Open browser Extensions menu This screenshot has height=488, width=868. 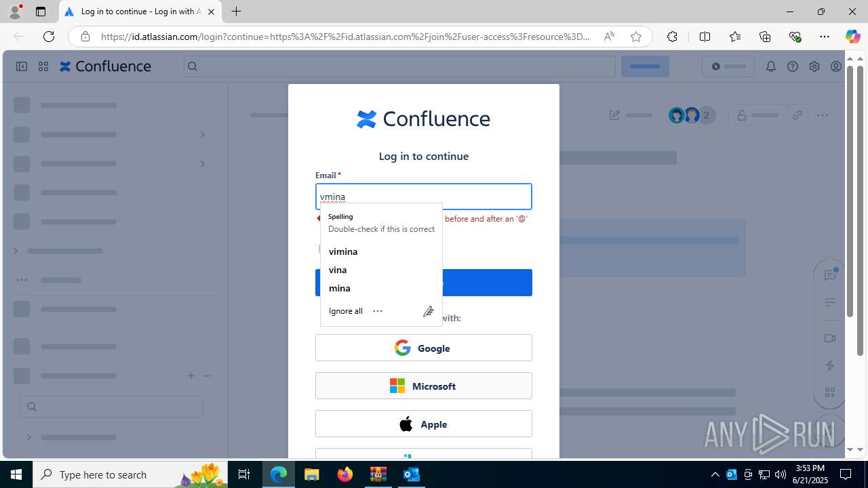point(672,37)
